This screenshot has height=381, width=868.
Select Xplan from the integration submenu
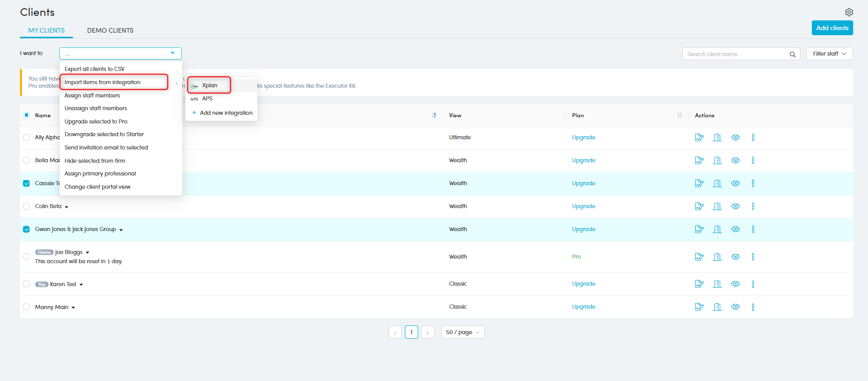tap(209, 85)
